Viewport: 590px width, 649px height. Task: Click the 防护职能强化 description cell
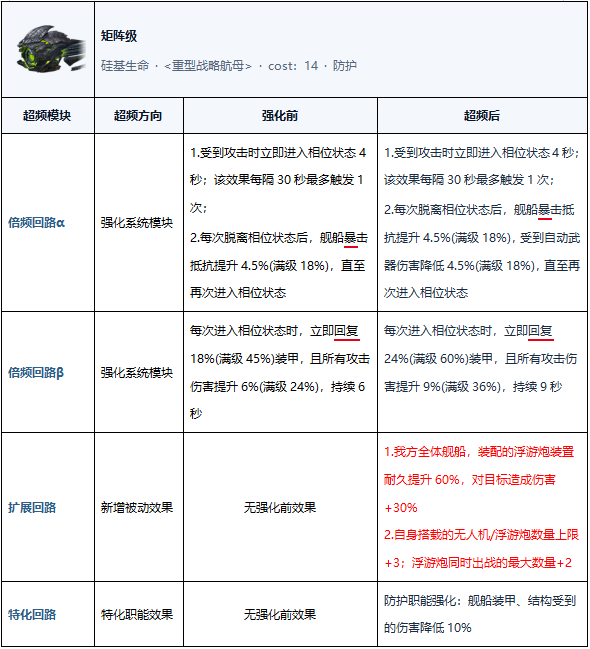[x=480, y=614]
